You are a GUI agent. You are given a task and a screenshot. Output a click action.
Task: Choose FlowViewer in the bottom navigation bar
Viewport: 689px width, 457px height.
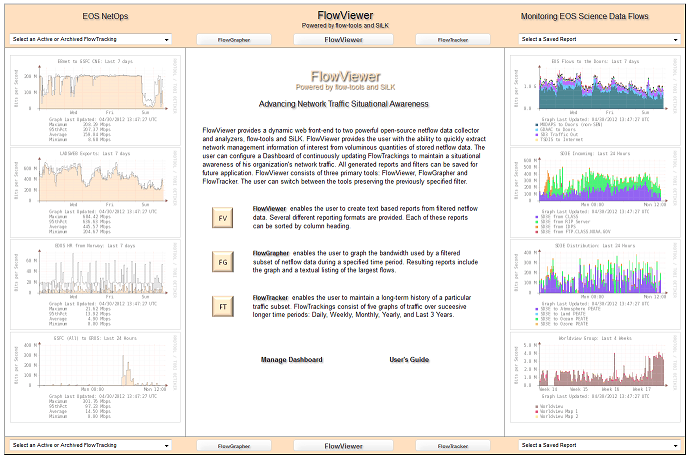coord(343,446)
